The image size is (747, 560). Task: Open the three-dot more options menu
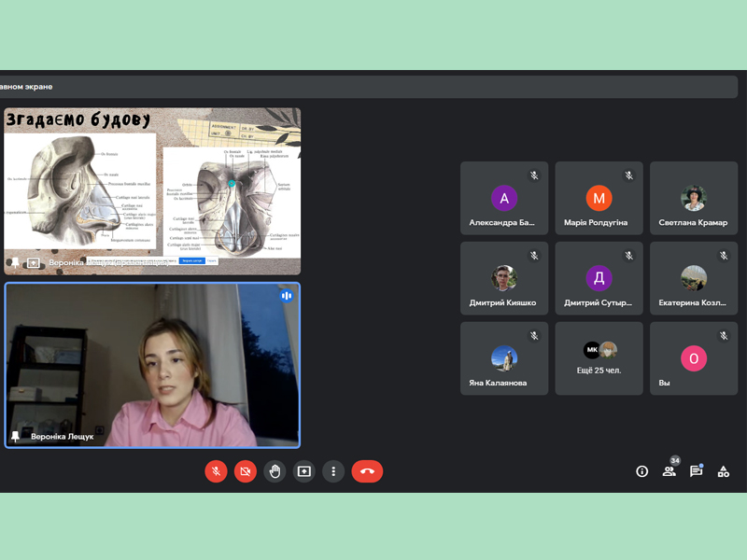333,471
